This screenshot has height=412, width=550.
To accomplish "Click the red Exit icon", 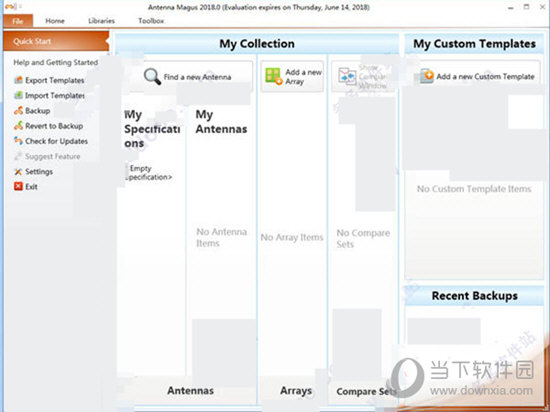I will (18, 187).
